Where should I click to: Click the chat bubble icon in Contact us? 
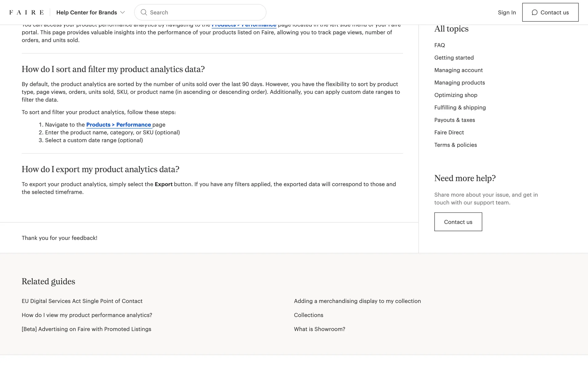[534, 12]
